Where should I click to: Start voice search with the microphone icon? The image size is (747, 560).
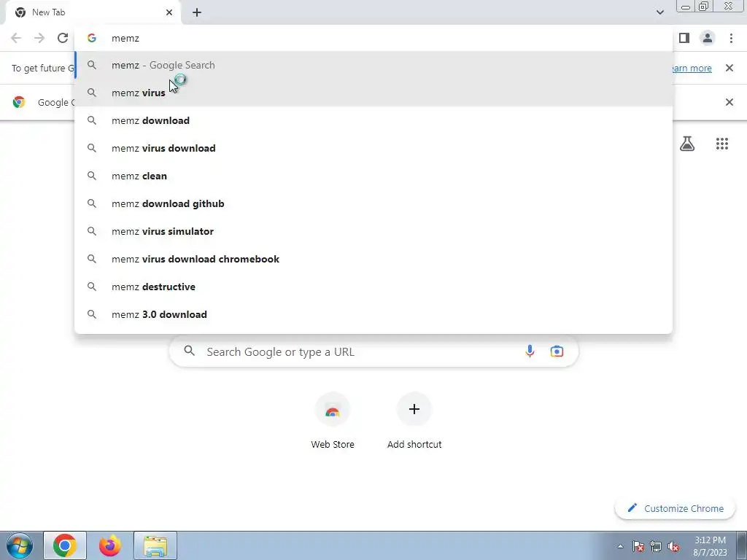tap(530, 351)
